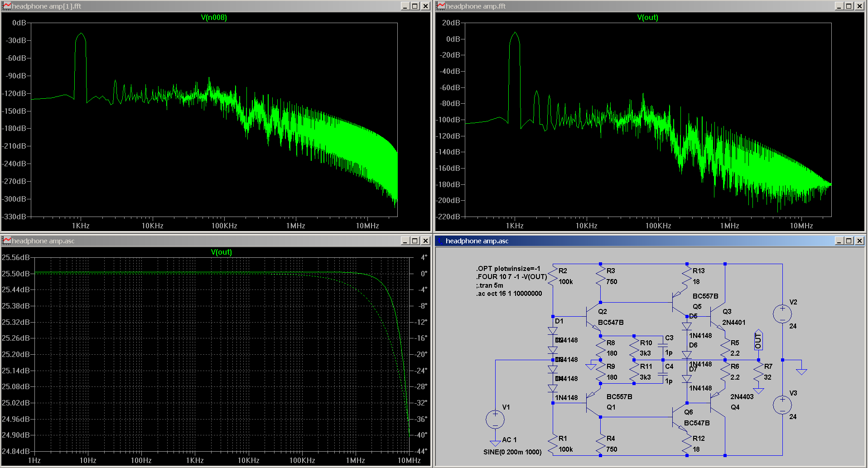868x468 pixels.
Task: Click the AC 1 text near V1
Action: coord(509,440)
